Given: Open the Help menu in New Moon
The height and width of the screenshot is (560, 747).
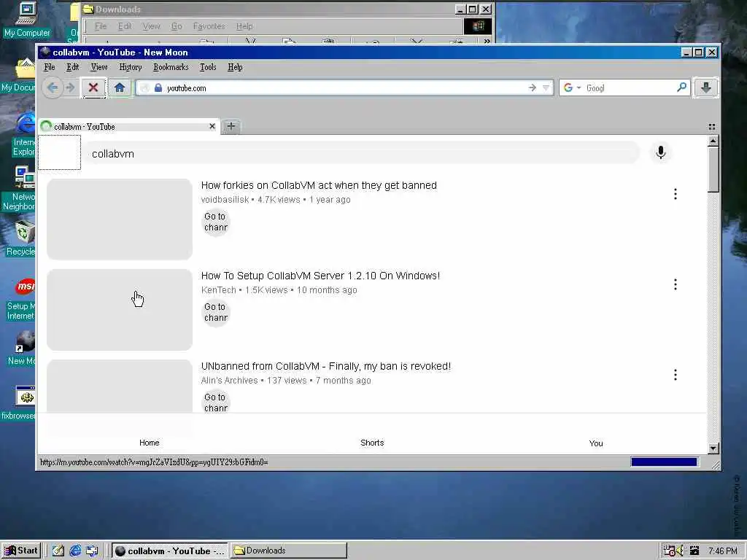Looking at the screenshot, I should [x=235, y=67].
